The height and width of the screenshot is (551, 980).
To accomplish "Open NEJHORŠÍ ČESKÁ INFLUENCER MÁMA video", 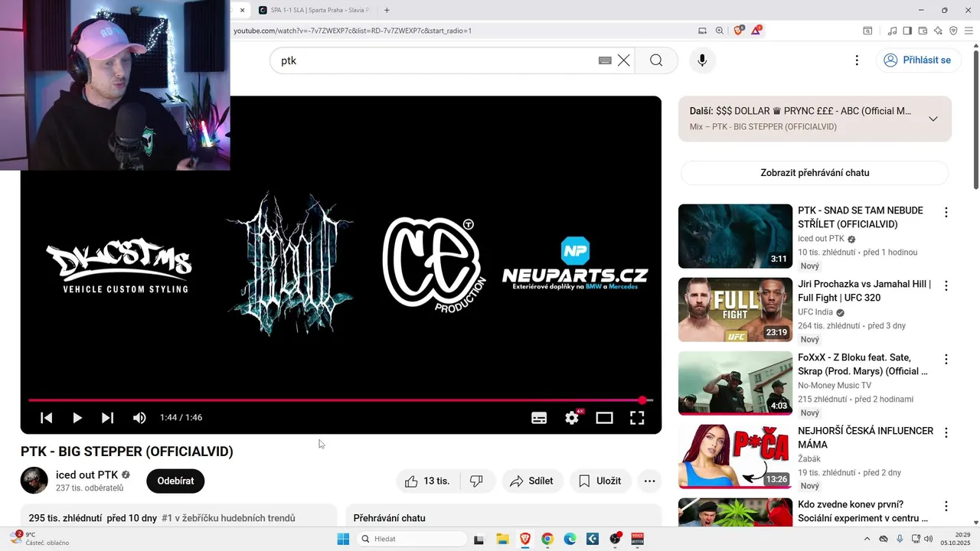I will coord(865,438).
